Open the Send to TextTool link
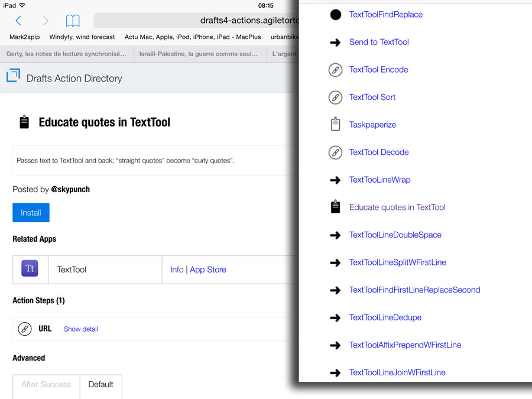 379,42
